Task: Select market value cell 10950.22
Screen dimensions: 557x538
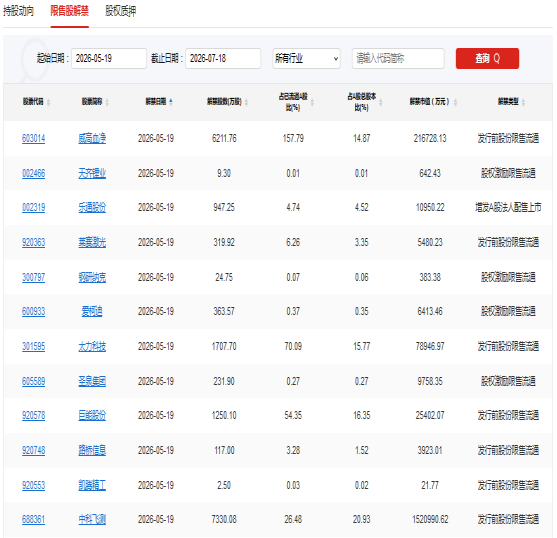Action: click(x=430, y=207)
